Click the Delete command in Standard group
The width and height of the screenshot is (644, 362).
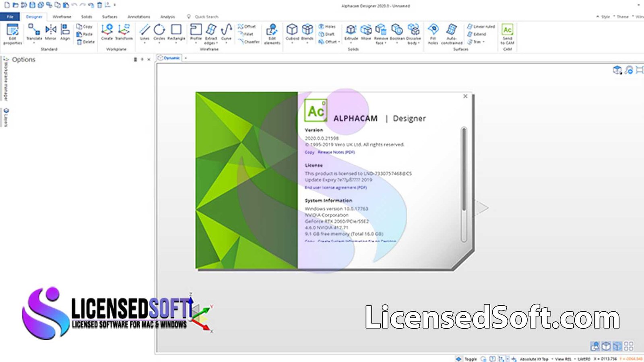[86, 42]
